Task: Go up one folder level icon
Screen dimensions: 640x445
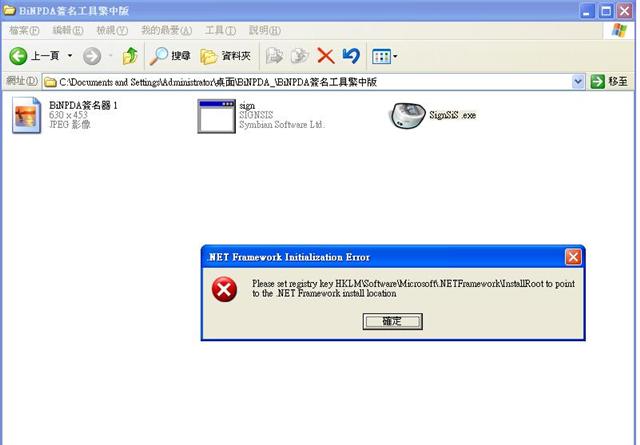Action: tap(130, 56)
